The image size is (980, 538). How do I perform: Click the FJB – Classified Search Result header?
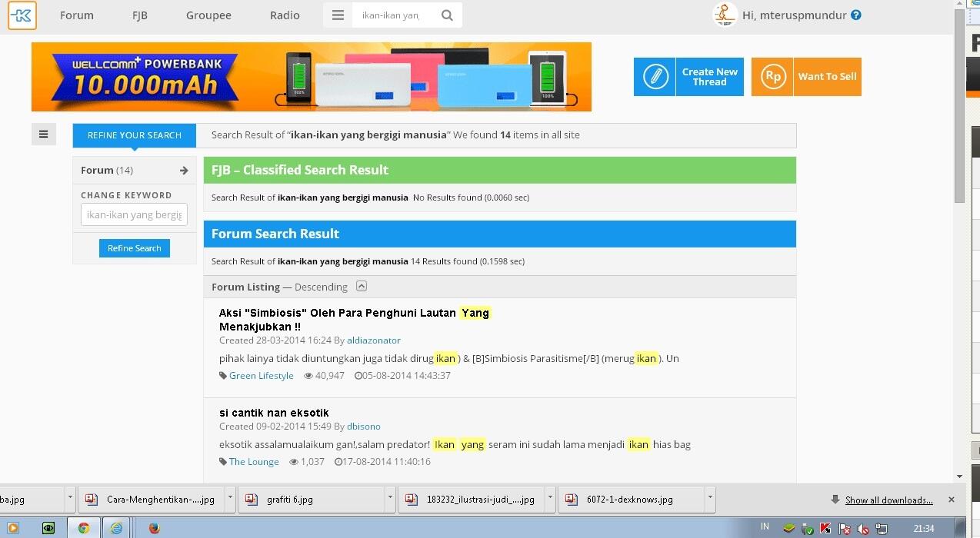point(500,170)
